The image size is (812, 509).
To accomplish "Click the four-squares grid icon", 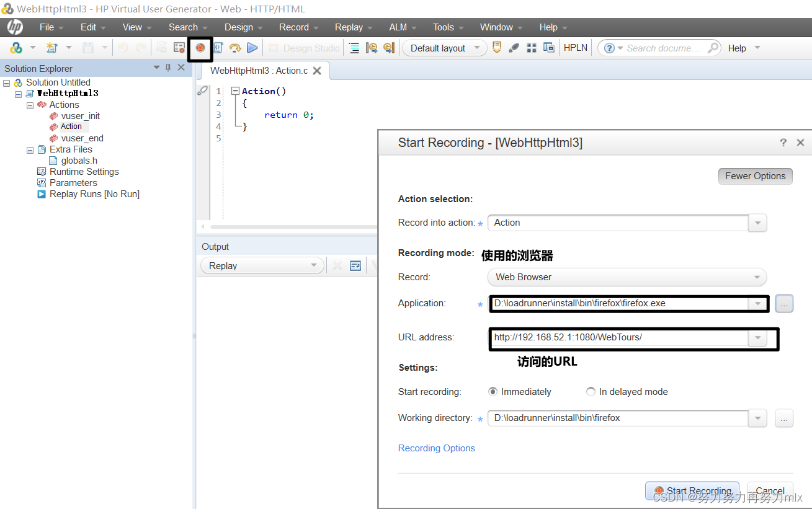I will click(532, 48).
